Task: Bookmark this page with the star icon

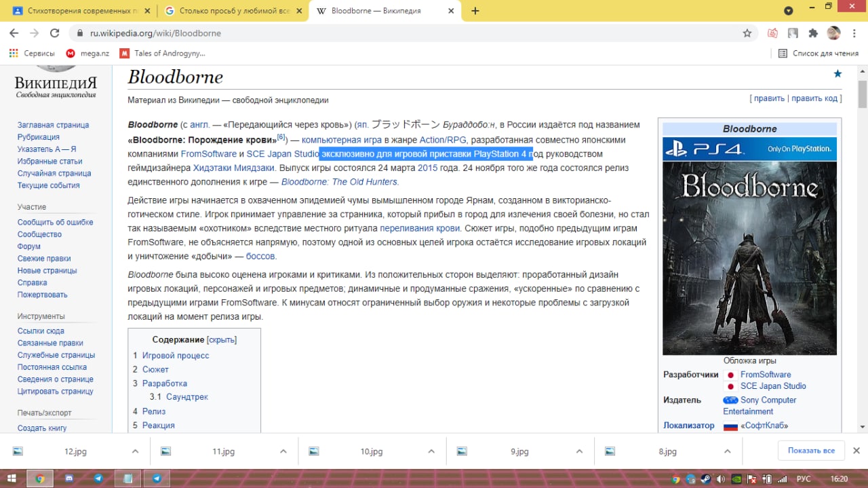Action: click(x=747, y=33)
